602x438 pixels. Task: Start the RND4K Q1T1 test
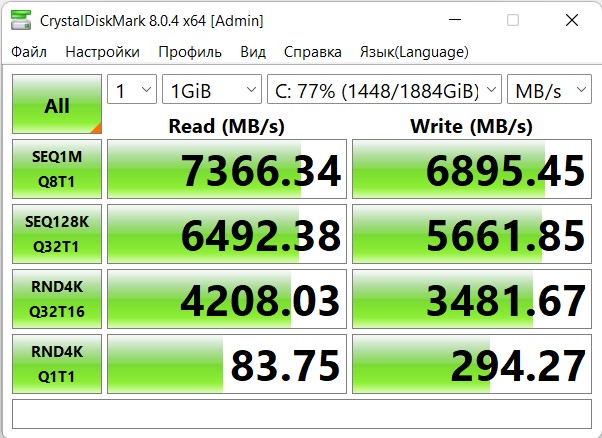57,364
